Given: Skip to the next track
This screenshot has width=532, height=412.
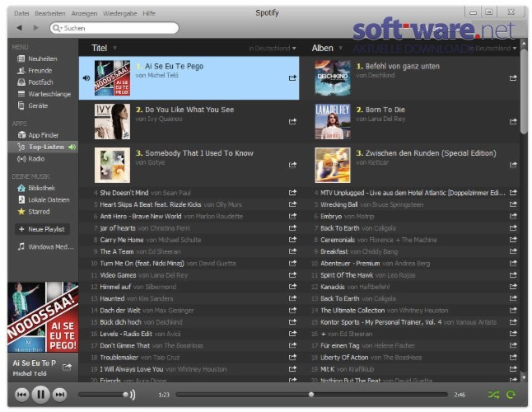Looking at the screenshot, I should (x=60, y=395).
